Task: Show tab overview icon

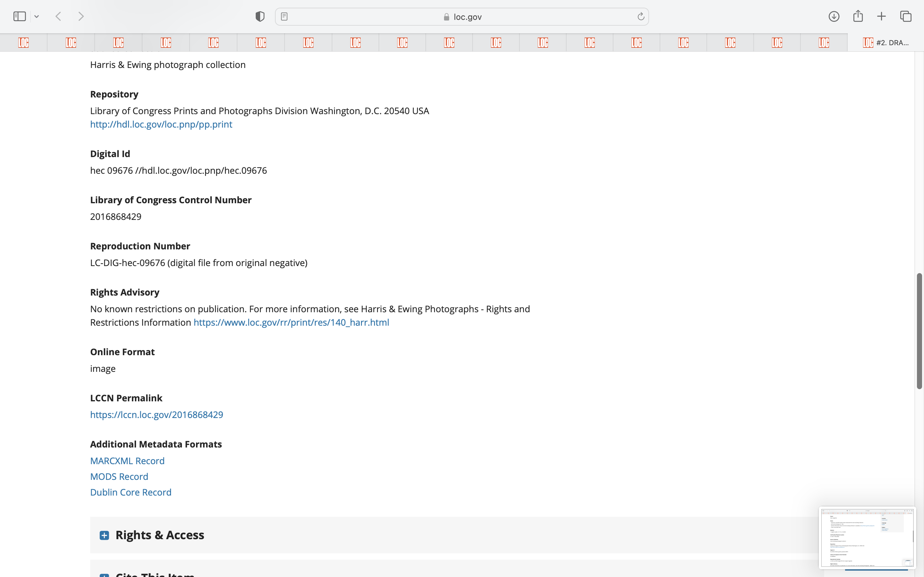Action: pyautogui.click(x=906, y=16)
